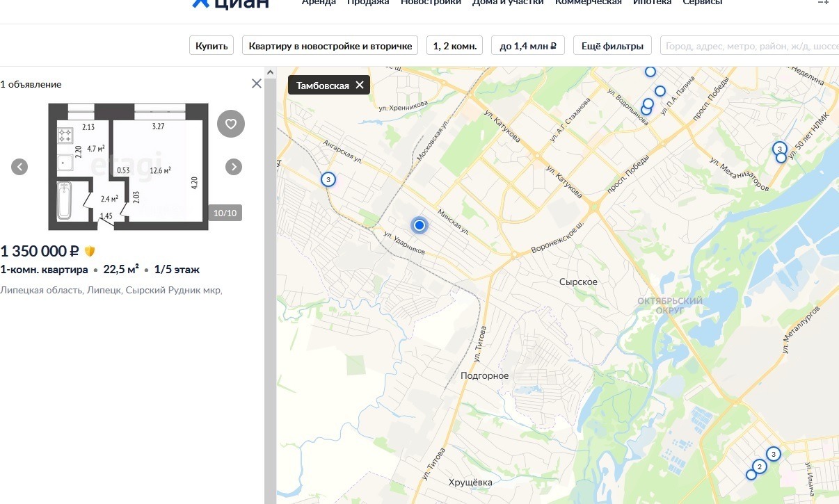Go to the Коммерческая section
The width and height of the screenshot is (839, 504).
click(x=588, y=2)
